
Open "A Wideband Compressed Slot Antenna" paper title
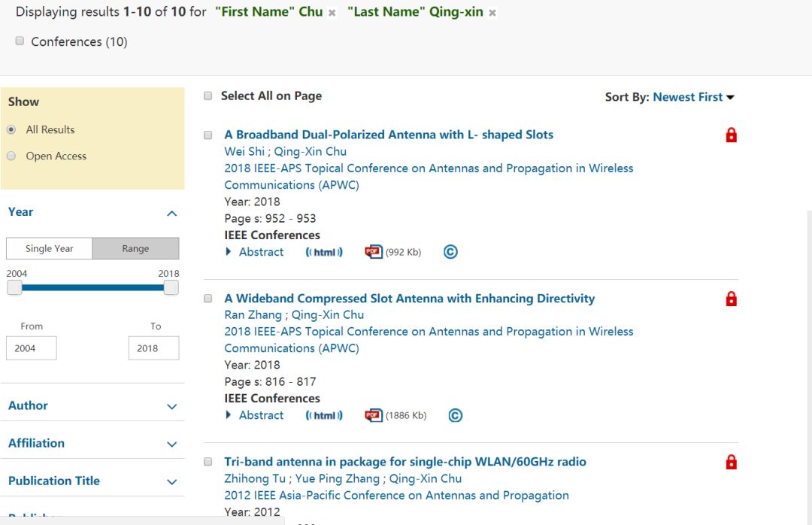409,299
